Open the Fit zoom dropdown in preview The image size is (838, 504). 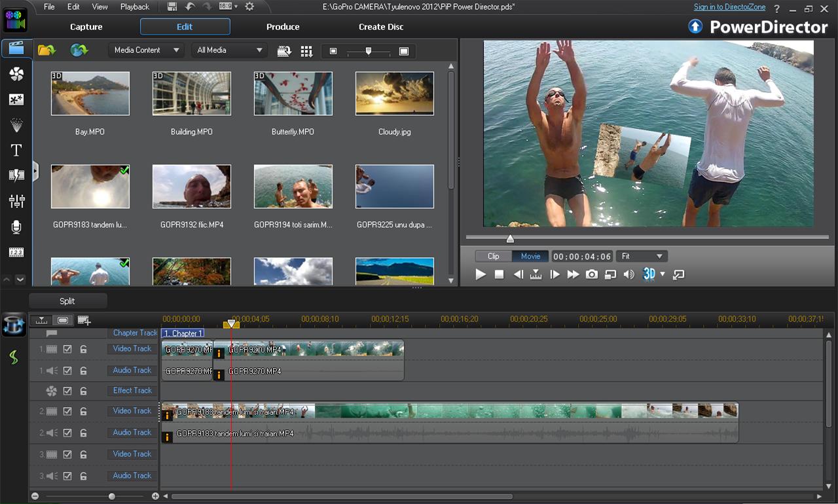[642, 257]
